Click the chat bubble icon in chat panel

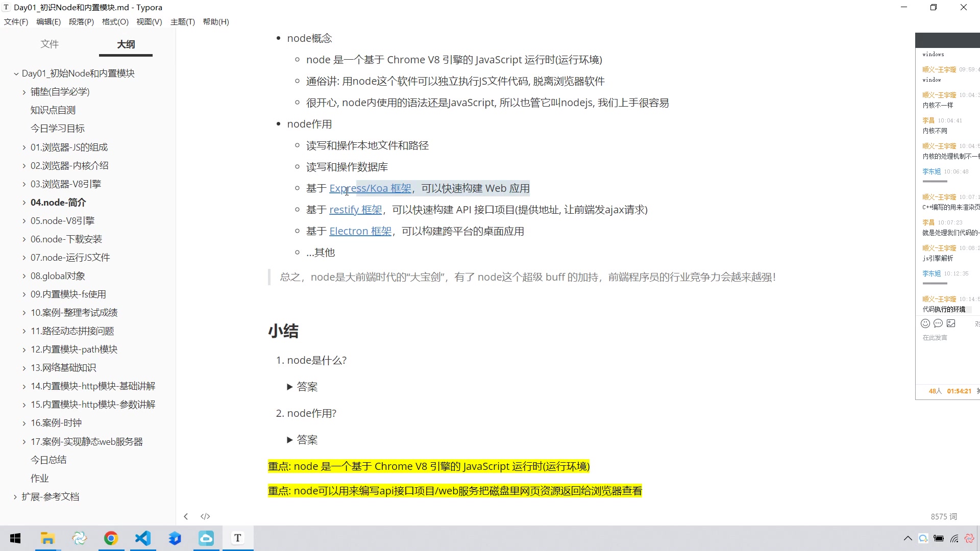tap(938, 323)
